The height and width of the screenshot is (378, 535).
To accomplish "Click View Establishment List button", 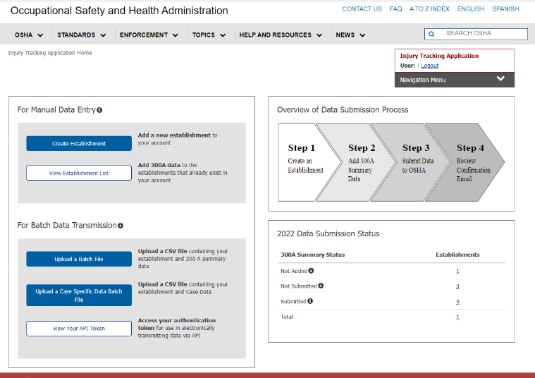I will 79,173.
